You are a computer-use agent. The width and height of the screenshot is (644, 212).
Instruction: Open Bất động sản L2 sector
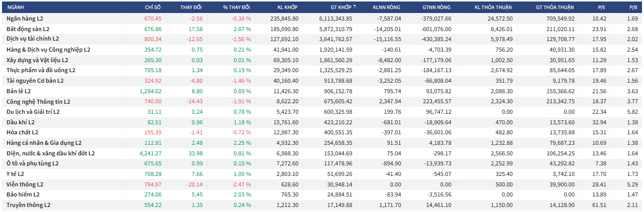point(28,29)
